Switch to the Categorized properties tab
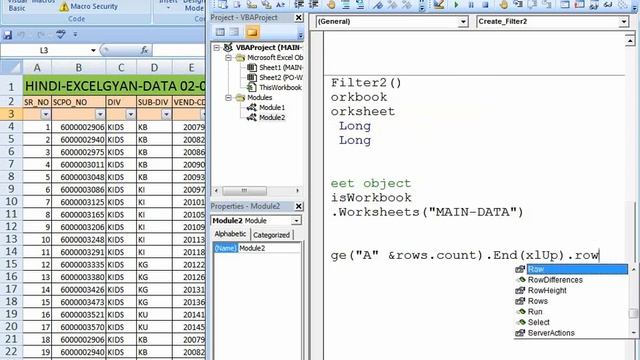The image size is (640, 360). point(271,235)
